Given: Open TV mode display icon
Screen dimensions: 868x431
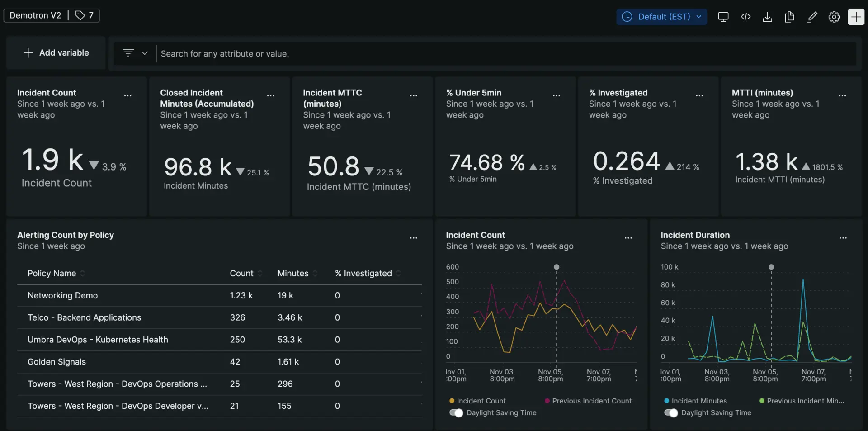Looking at the screenshot, I should (x=723, y=17).
